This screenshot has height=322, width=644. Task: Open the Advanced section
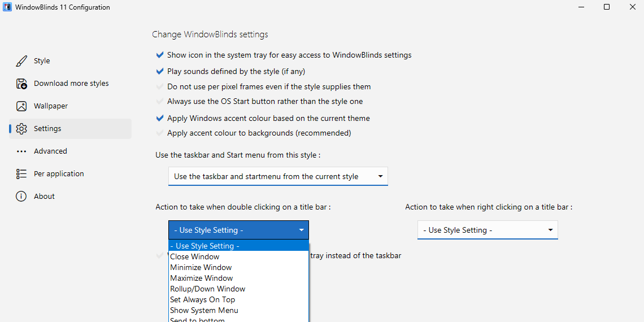pyautogui.click(x=70, y=151)
